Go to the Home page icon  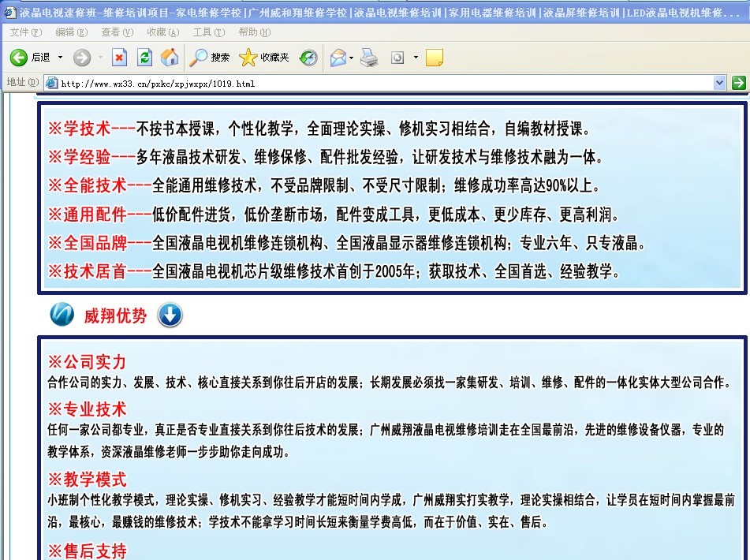pyautogui.click(x=170, y=58)
